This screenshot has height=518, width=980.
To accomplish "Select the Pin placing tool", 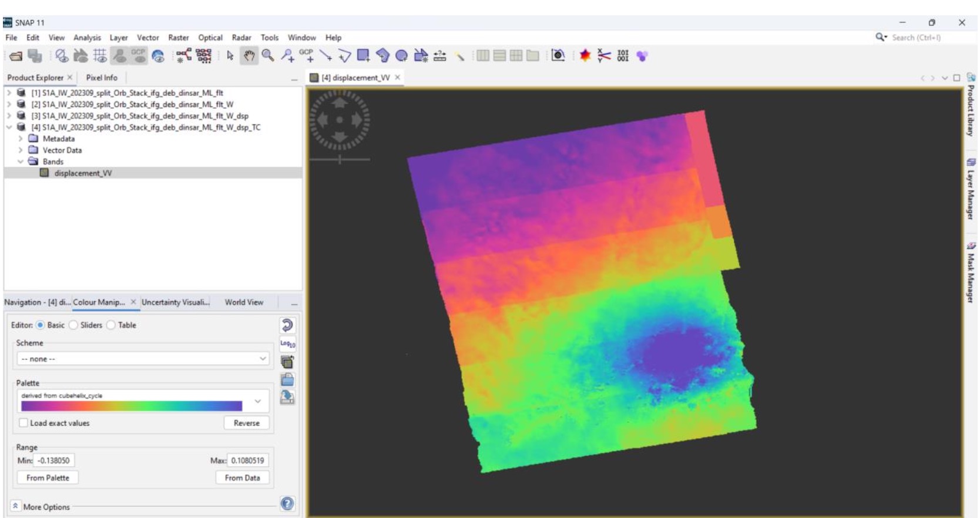I will (x=287, y=56).
